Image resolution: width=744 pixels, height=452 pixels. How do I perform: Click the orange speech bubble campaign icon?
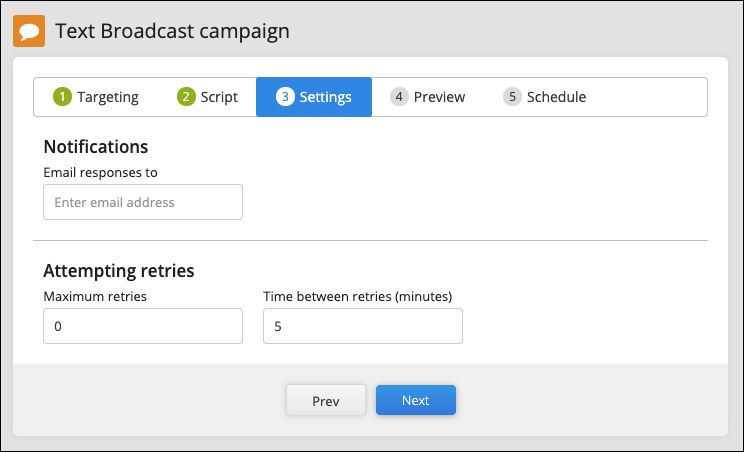click(x=29, y=31)
